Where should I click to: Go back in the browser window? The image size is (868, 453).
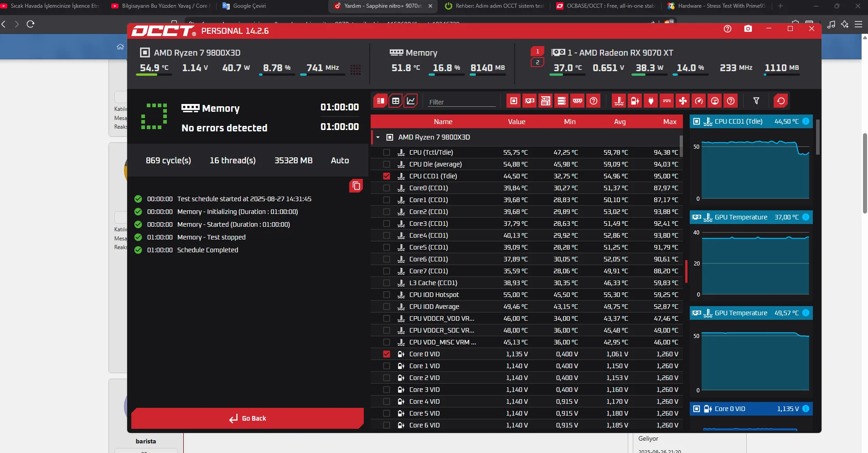tap(4, 24)
